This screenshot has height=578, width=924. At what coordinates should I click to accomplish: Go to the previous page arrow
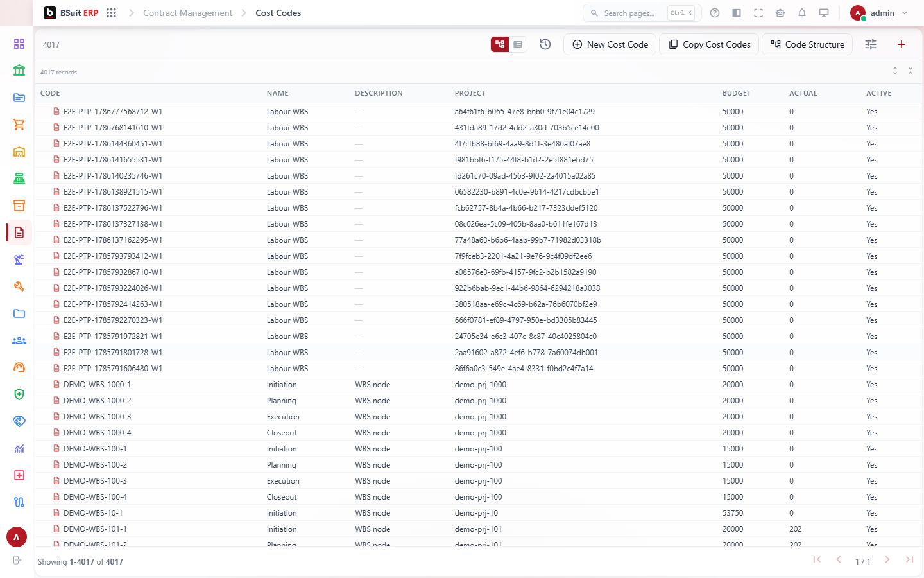[839, 560]
